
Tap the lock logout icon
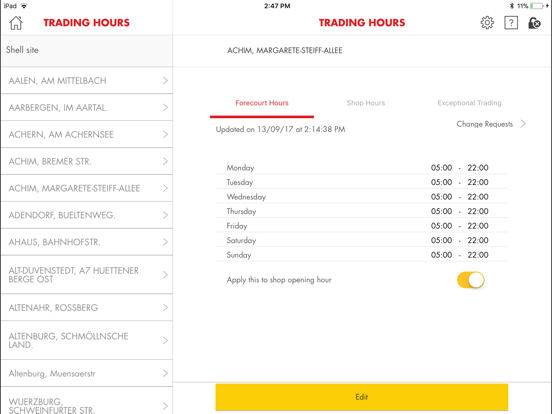[534, 23]
